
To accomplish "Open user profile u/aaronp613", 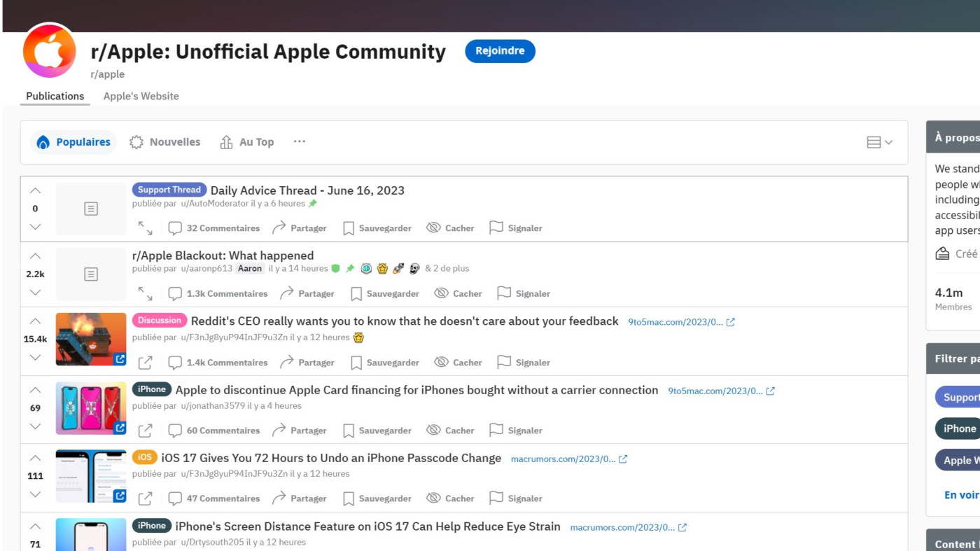I will tap(206, 269).
